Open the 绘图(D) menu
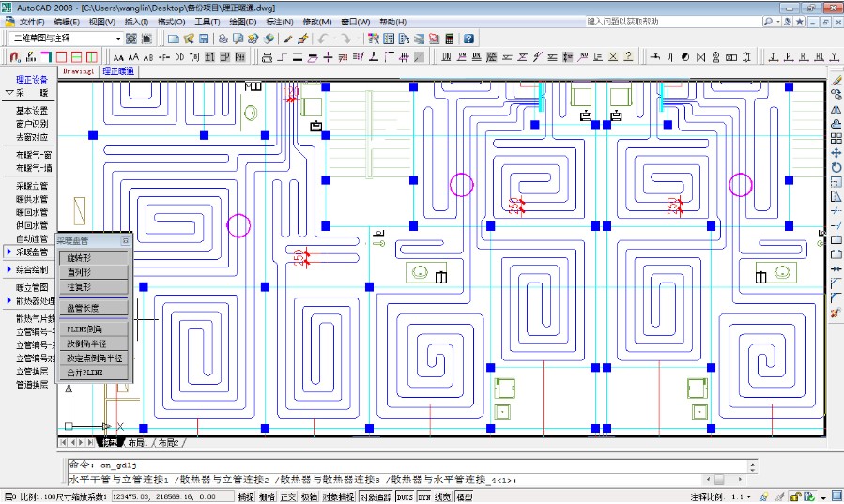This screenshot has height=504, width=844. [x=242, y=22]
